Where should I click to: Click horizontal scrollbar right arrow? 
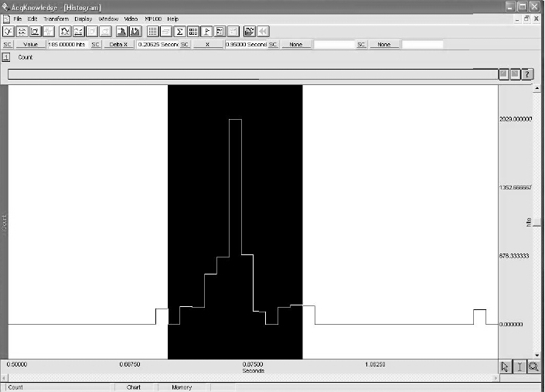pyautogui.click(x=496, y=378)
